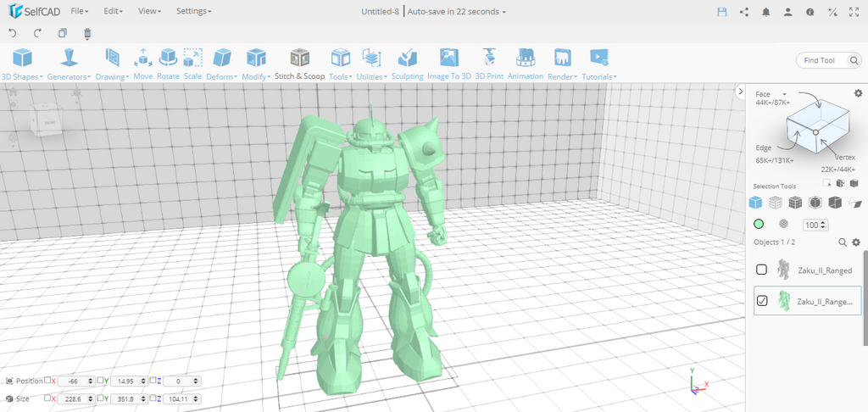This screenshot has width=868, height=412.
Task: Open the Generators dropdown
Action: pyautogui.click(x=69, y=64)
